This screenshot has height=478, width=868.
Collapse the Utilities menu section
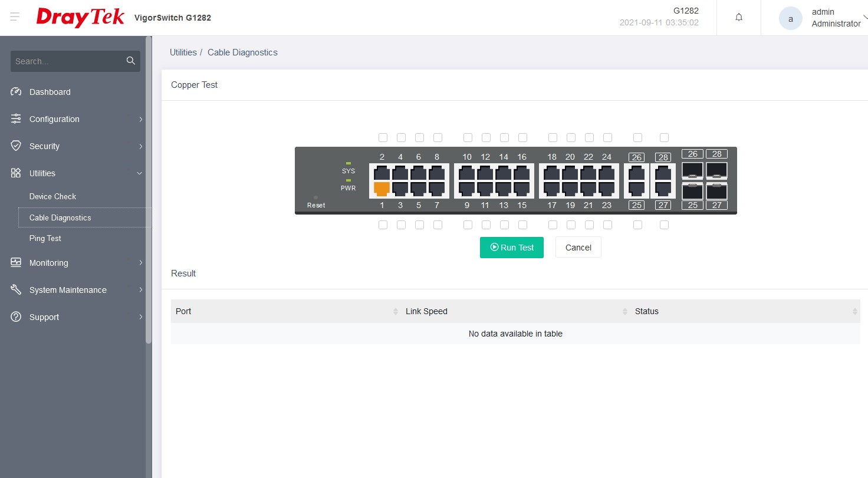(x=42, y=173)
